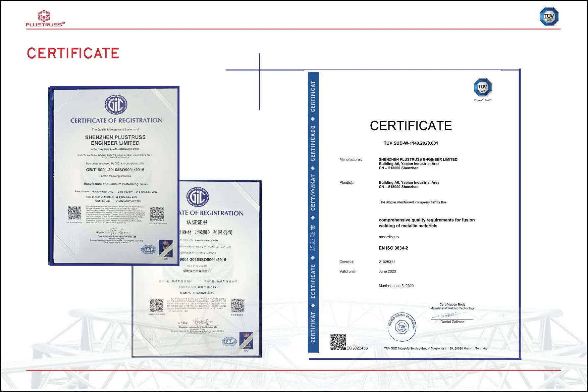
Task: Click the Plant(s): label
Action: point(346,182)
